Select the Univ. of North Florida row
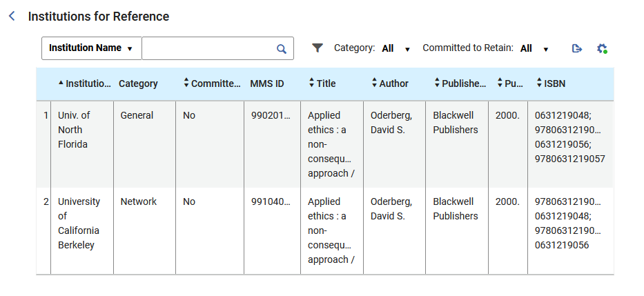The height and width of the screenshot is (296, 644). 74,130
